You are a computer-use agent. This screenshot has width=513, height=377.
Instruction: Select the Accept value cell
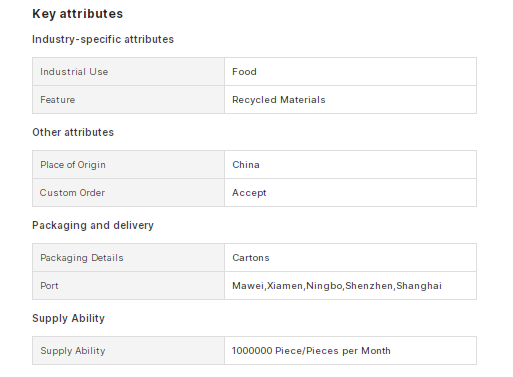pos(350,193)
